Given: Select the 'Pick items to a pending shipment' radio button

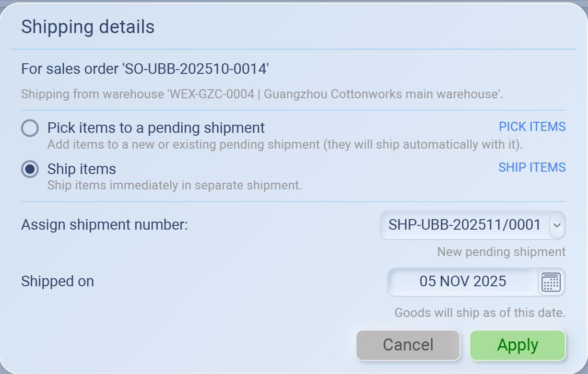Looking at the screenshot, I should pos(30,128).
